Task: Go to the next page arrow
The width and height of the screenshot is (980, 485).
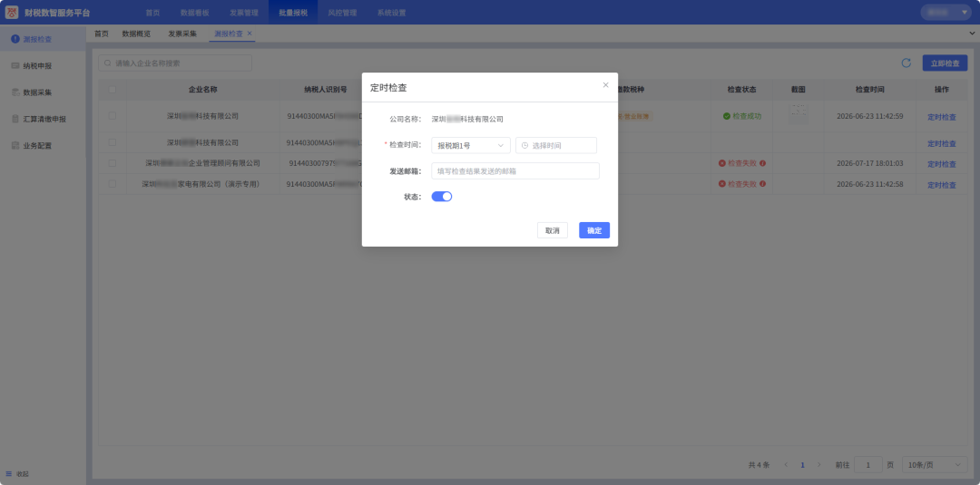Action: coord(818,465)
